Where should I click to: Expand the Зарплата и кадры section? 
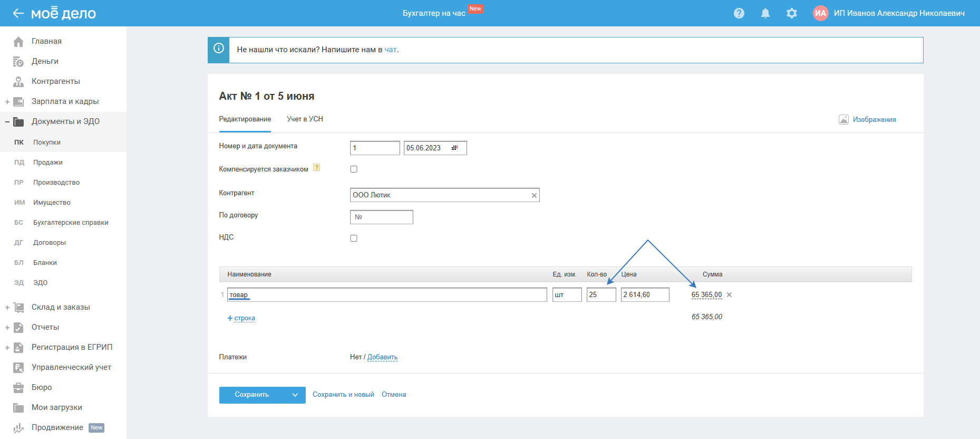[7, 102]
